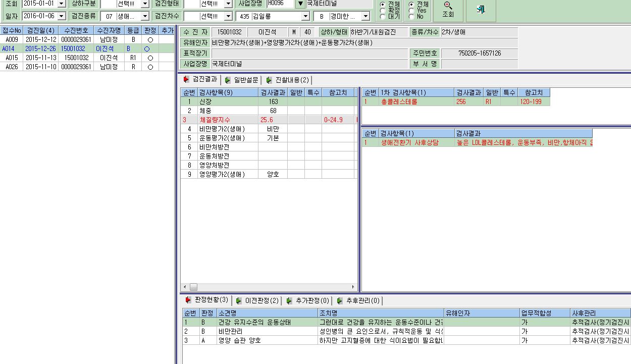
Task: Click the flag icon of 이전판정(2) tab
Action: [x=239, y=301]
